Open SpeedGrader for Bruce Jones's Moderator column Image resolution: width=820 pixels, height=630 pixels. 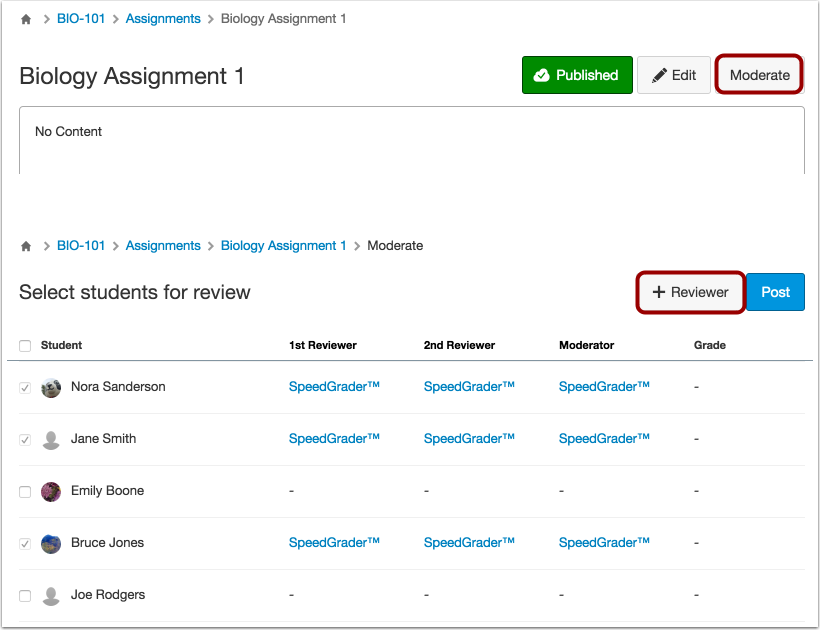click(604, 543)
